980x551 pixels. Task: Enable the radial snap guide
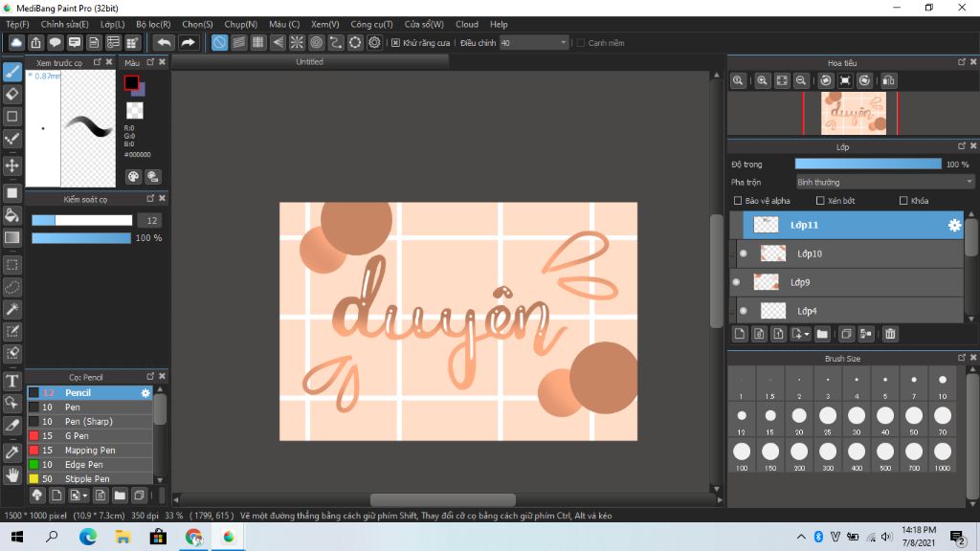tap(297, 42)
